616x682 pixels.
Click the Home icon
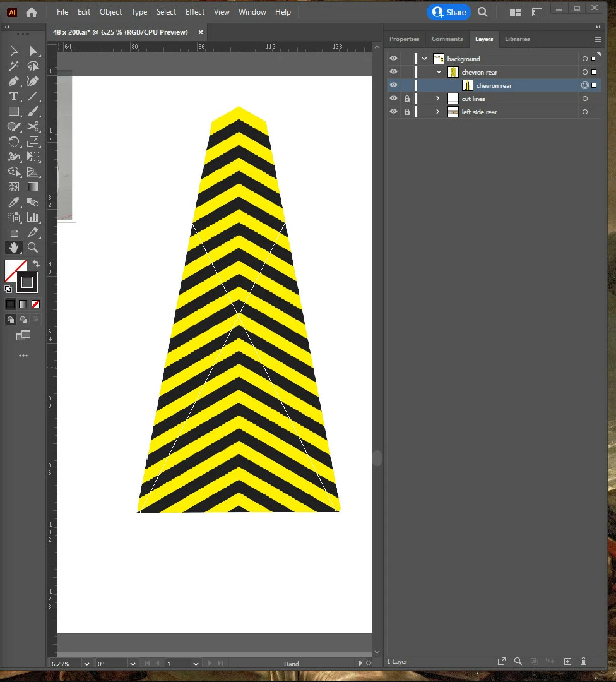tap(32, 12)
